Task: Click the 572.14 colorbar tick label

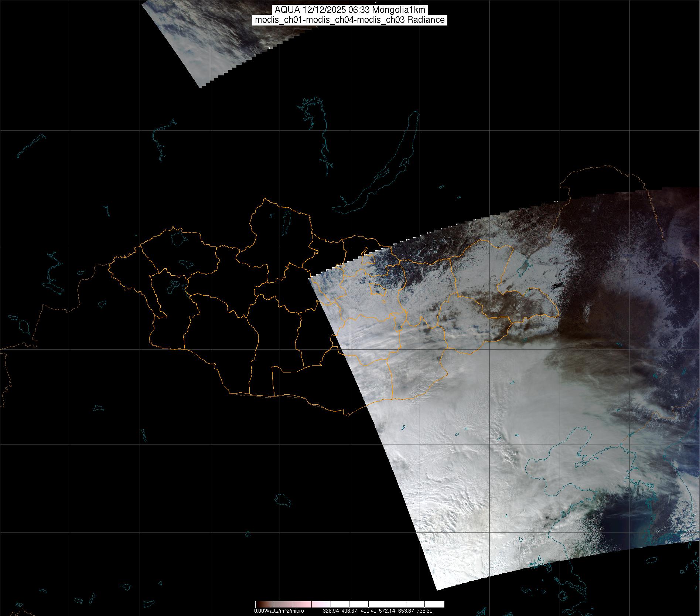Action: (387, 611)
